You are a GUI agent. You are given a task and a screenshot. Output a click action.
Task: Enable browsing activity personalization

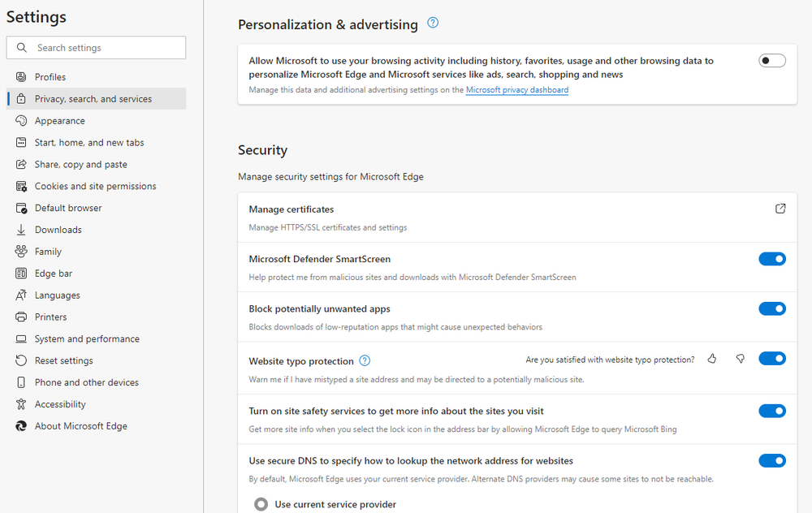point(772,60)
